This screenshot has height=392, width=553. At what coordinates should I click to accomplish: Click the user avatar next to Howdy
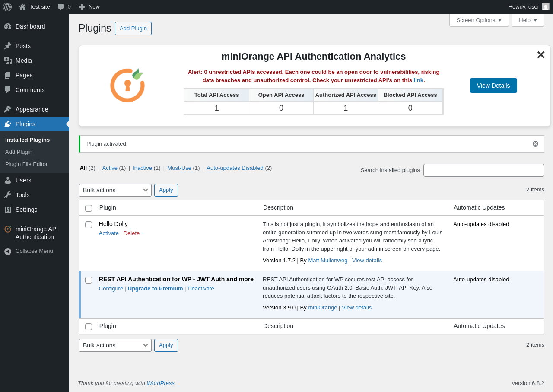pyautogui.click(x=546, y=6)
